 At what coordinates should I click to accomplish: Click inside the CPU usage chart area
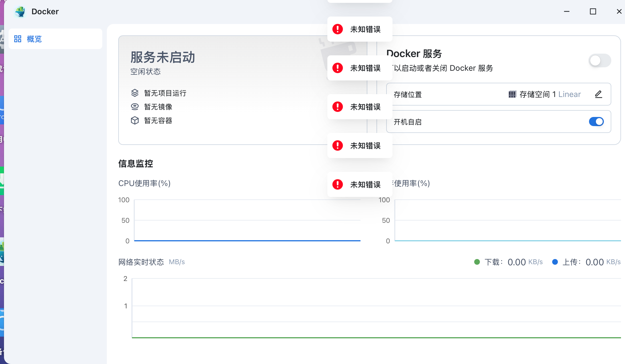247,220
